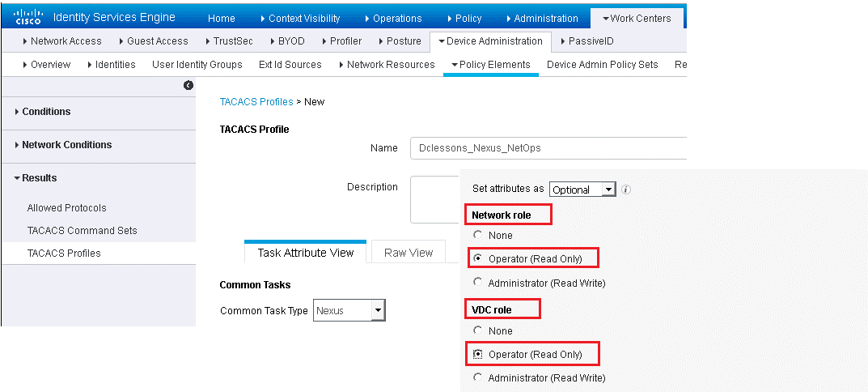Select Administrator (Read Write) under Network role
Image resolution: width=868 pixels, height=392 pixels.
[x=478, y=282]
